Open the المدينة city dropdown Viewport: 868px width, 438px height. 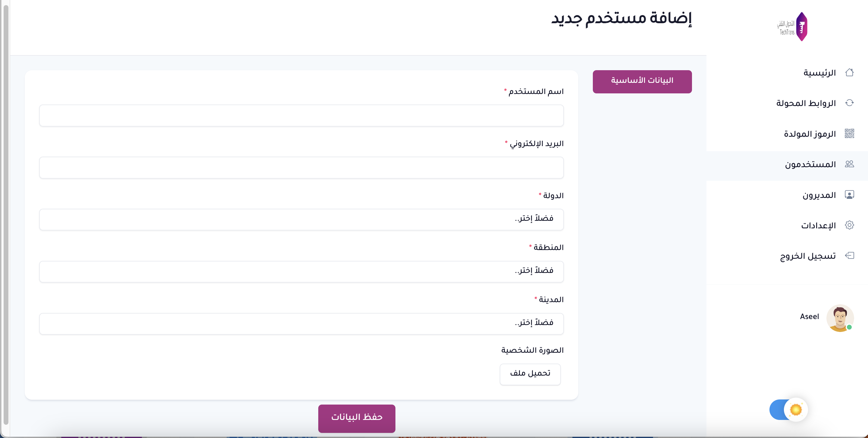301,324
